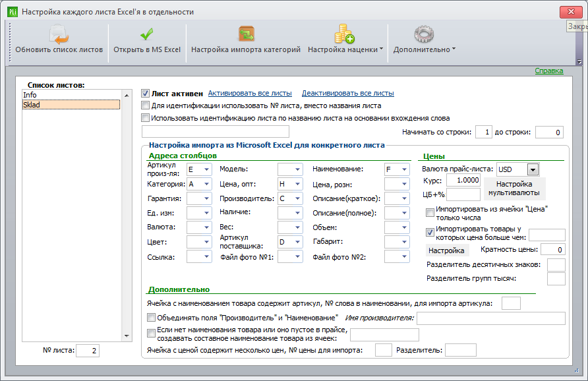The width and height of the screenshot is (588, 381).
Task: Click the decimal separator input field
Action: tap(556, 265)
